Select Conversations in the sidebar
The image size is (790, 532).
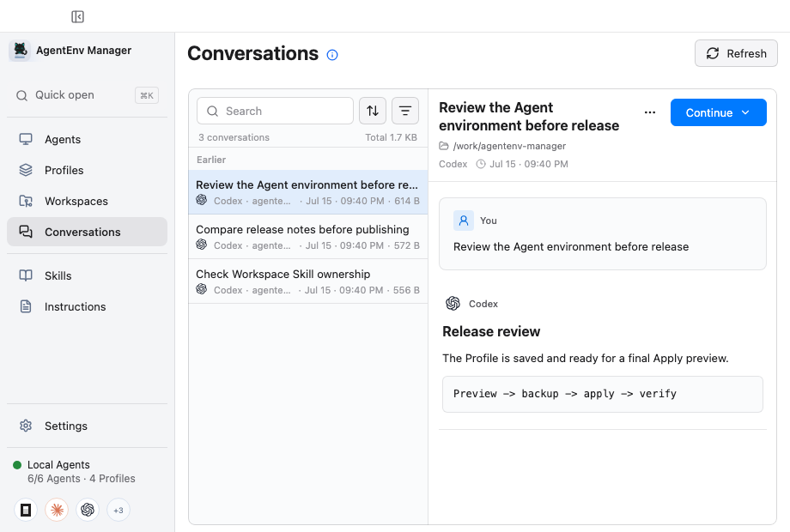click(x=88, y=232)
